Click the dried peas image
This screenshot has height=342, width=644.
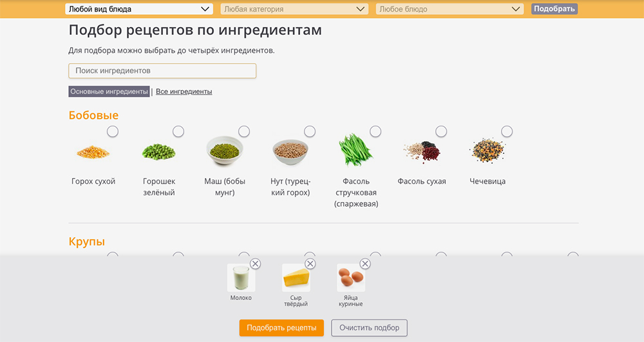tap(93, 152)
